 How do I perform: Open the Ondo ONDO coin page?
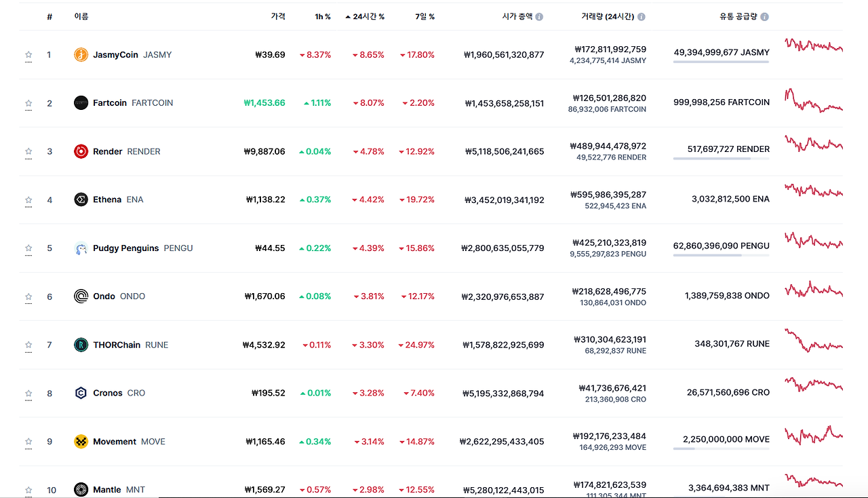click(119, 296)
